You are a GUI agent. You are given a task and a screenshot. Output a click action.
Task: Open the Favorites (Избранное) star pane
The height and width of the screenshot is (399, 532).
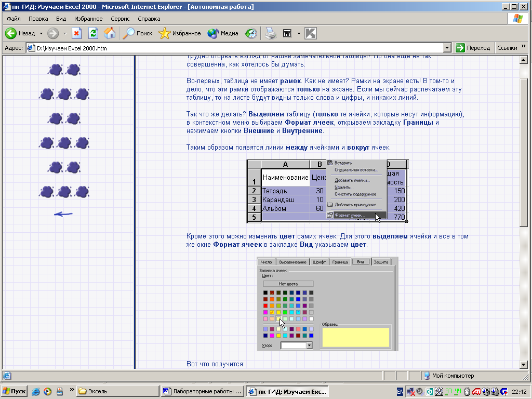click(180, 33)
